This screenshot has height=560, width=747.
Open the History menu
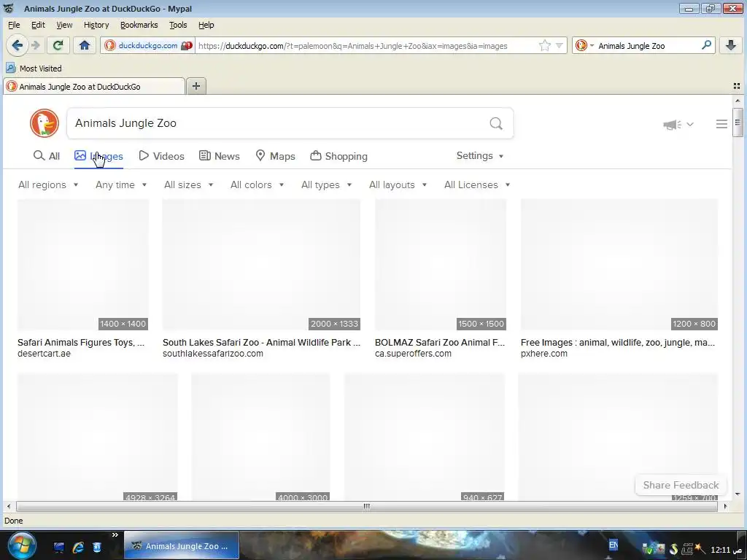tap(96, 25)
